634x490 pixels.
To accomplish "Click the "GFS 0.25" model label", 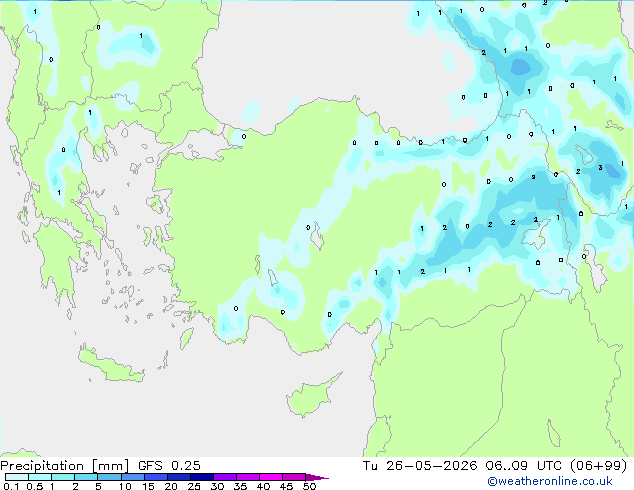I will tap(169, 466).
